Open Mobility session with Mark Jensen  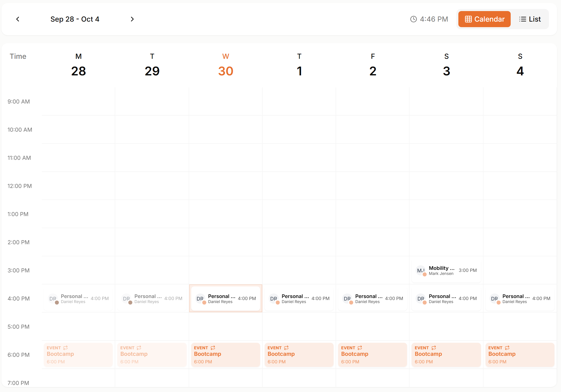447,270
